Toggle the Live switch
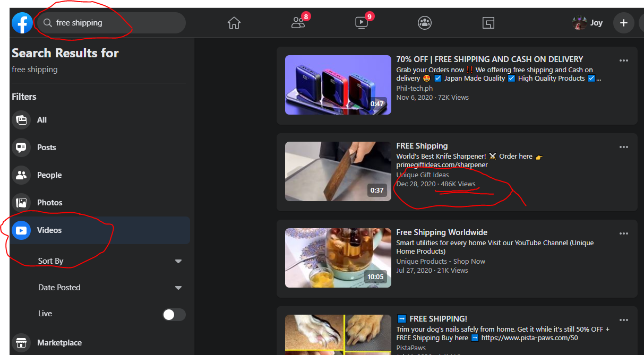Screen dimensions: 644x355 [174, 314]
